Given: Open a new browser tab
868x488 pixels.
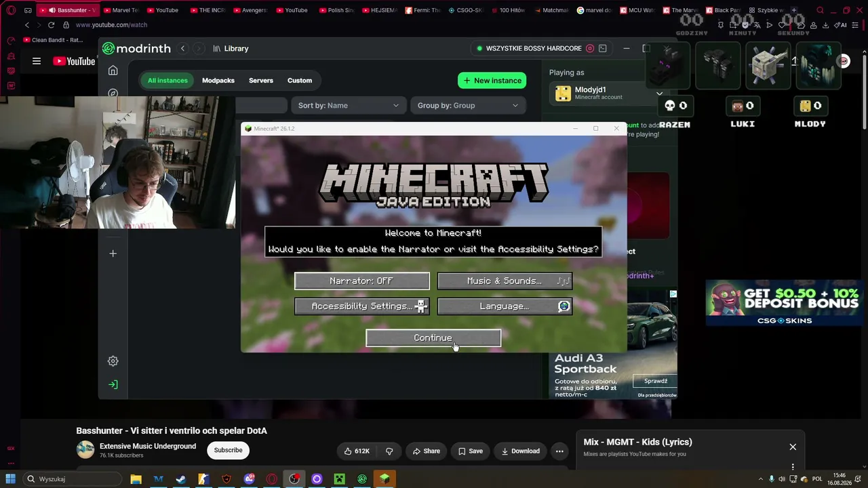Looking at the screenshot, I should [x=793, y=10].
